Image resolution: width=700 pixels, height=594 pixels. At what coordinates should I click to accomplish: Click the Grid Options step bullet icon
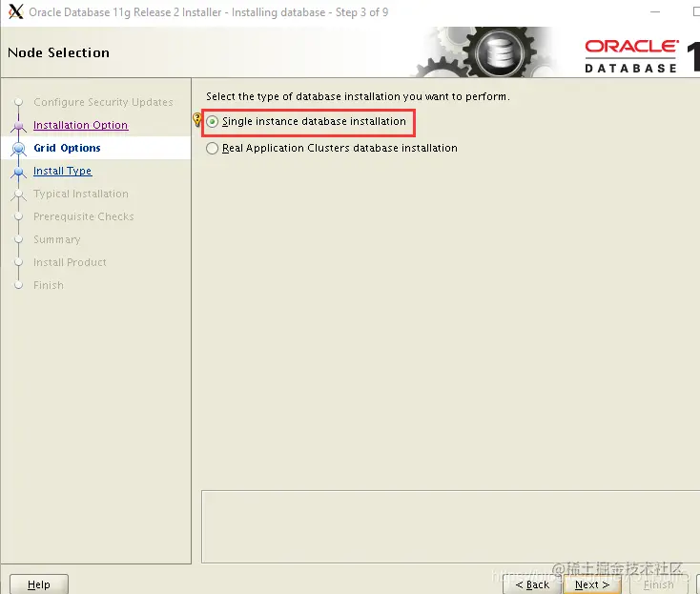coord(19,148)
